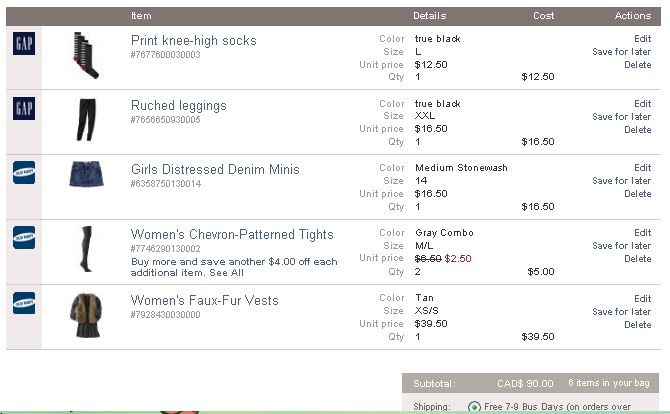Save the Women's Faux-Fur Vests for later
This screenshot has height=414, width=670.
click(x=621, y=312)
